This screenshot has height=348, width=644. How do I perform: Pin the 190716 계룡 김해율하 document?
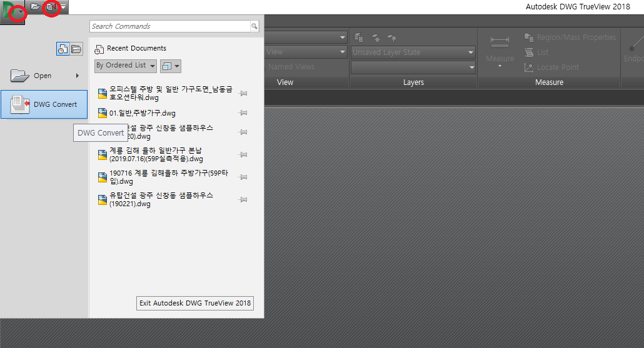[243, 177]
